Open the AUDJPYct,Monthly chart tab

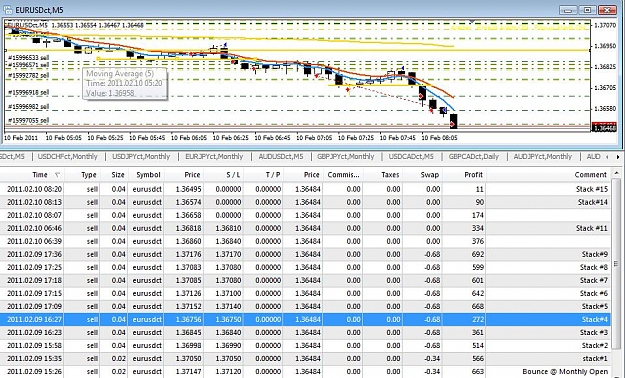click(x=542, y=156)
